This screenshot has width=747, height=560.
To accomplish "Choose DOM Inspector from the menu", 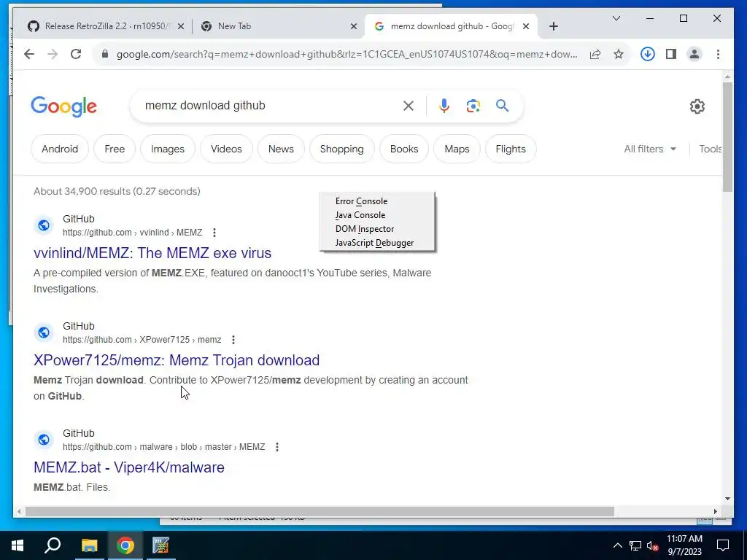I will pos(377,228).
